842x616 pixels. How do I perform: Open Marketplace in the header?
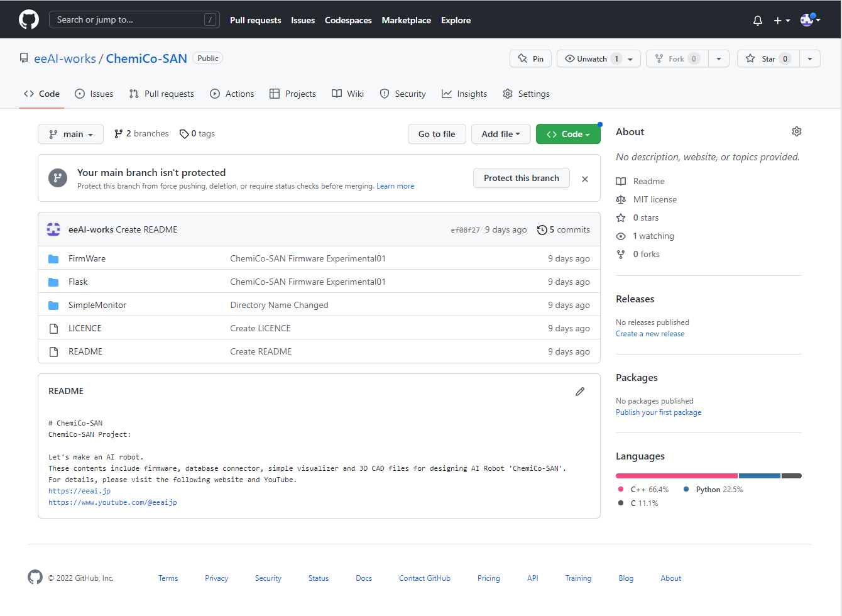[407, 20]
